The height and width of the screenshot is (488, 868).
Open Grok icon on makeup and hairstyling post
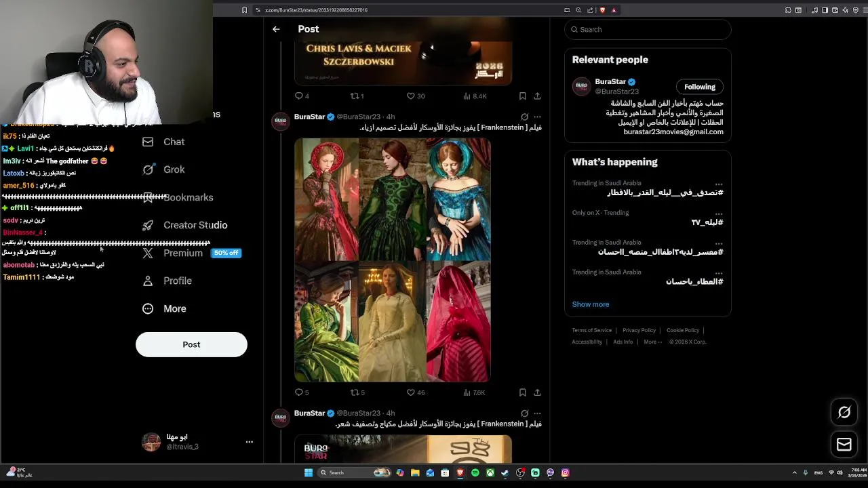click(524, 413)
